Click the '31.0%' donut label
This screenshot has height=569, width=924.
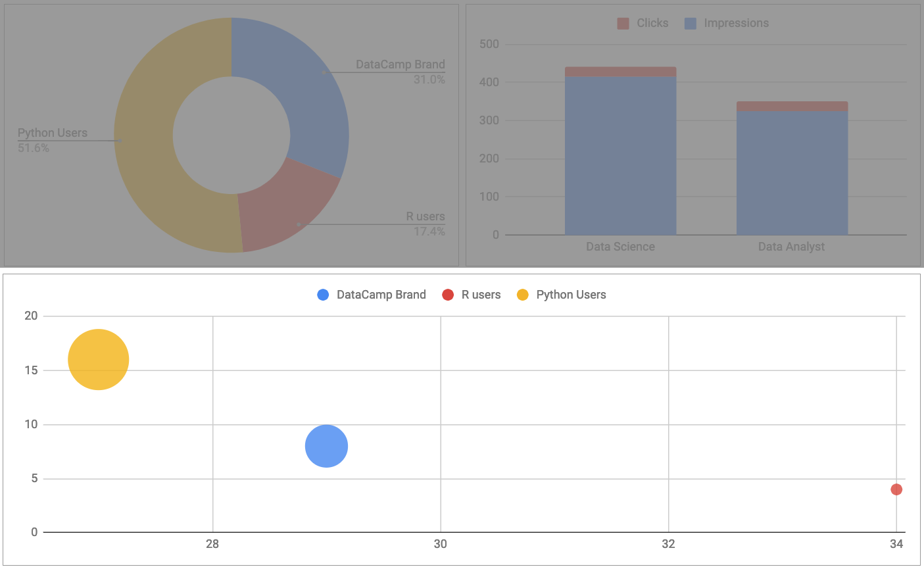tap(429, 80)
